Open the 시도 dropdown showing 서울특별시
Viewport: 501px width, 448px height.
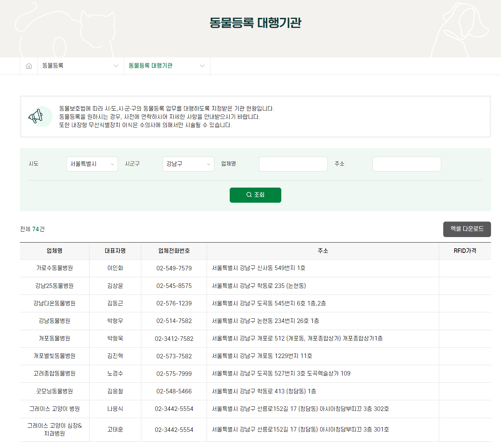(92, 164)
